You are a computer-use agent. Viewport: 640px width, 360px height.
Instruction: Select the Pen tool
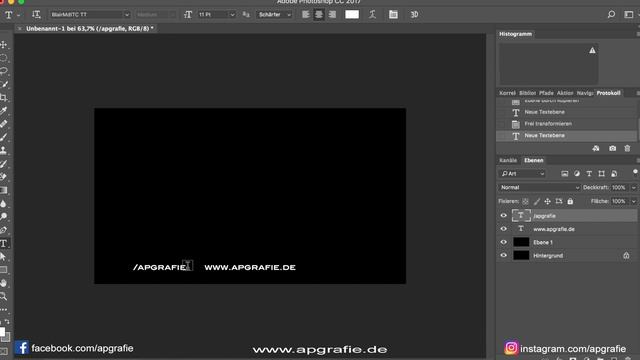coord(4,230)
